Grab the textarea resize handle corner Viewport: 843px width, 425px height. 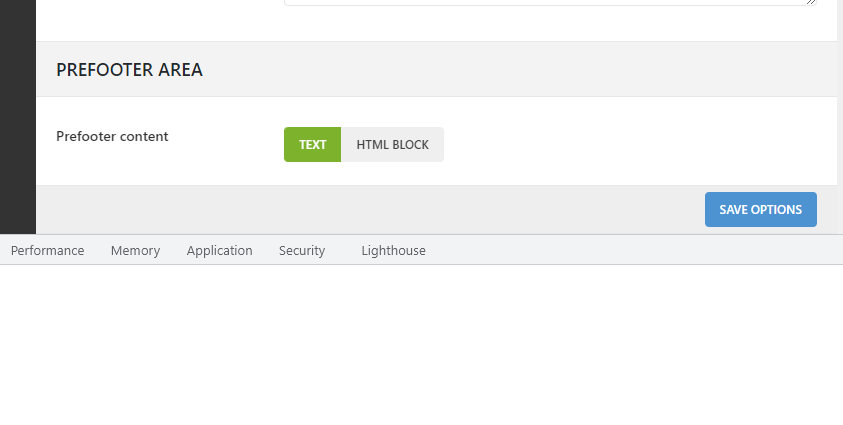811,1
